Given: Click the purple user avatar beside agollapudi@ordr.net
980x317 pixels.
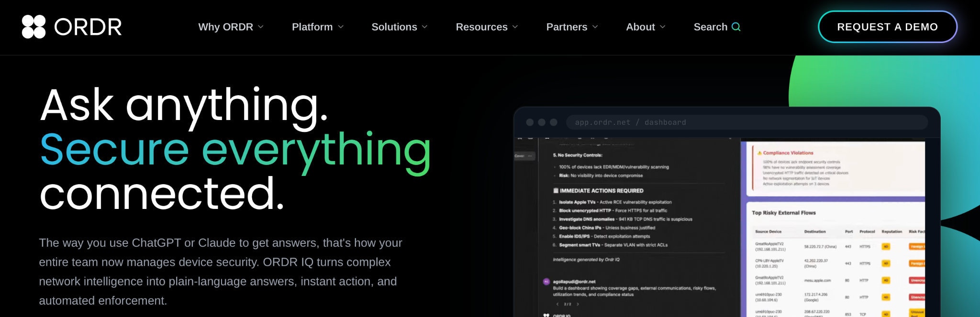Looking at the screenshot, I should tap(546, 282).
